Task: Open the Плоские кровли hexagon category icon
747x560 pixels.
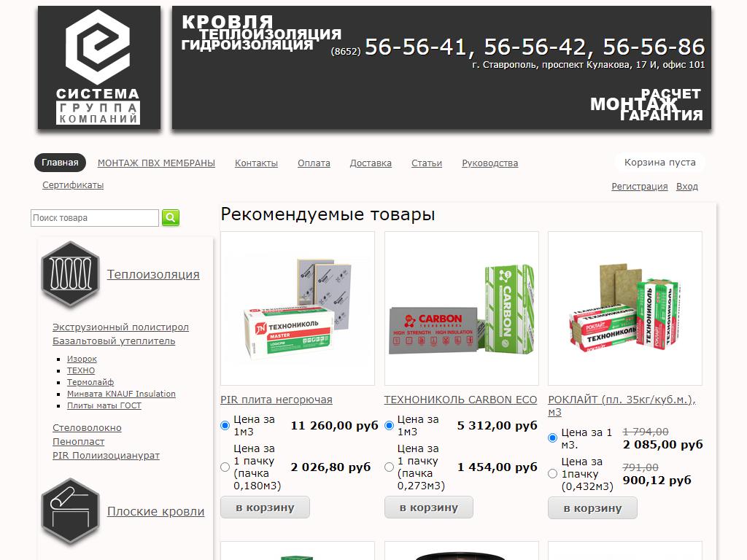Action: pos(70,511)
